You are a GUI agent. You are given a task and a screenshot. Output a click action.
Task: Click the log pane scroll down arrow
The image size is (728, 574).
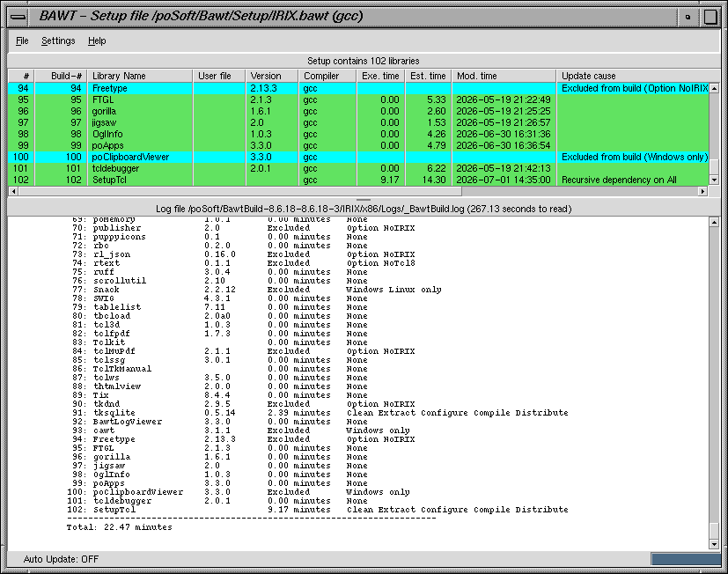coord(714,544)
